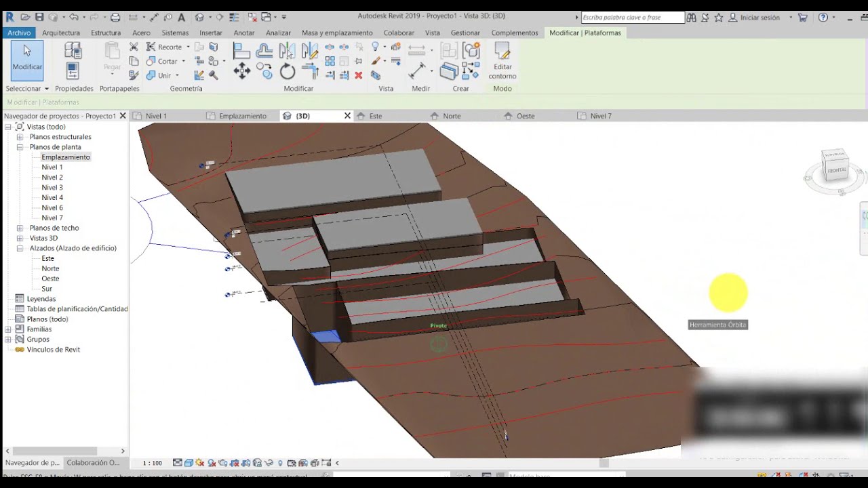Select the Trim/Extend to corner tool
Viewport: 868px width, 488px height.
[x=309, y=71]
